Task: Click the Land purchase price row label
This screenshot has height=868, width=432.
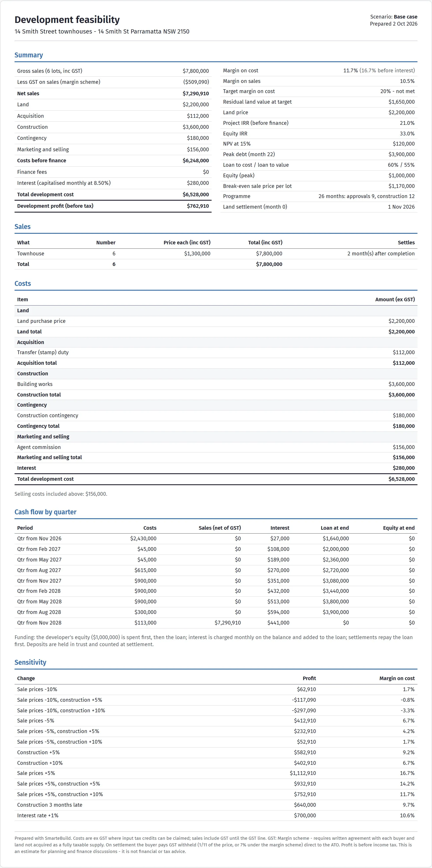Action: pos(41,321)
